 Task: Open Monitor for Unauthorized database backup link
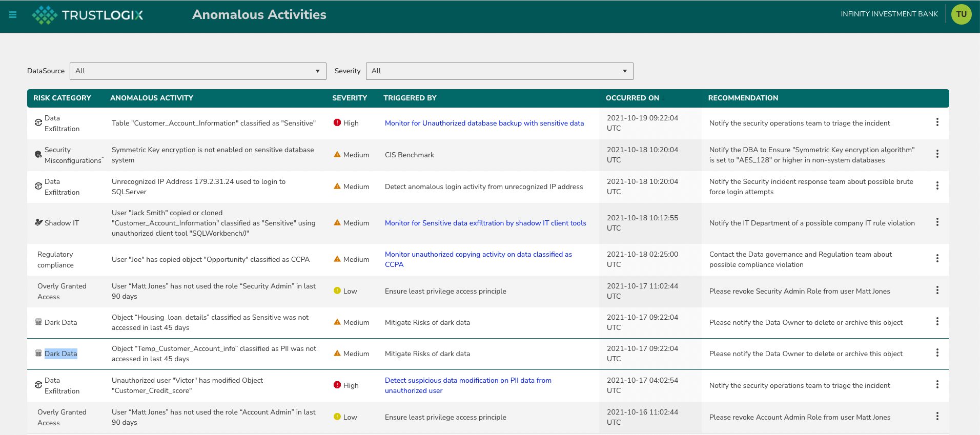(x=484, y=123)
